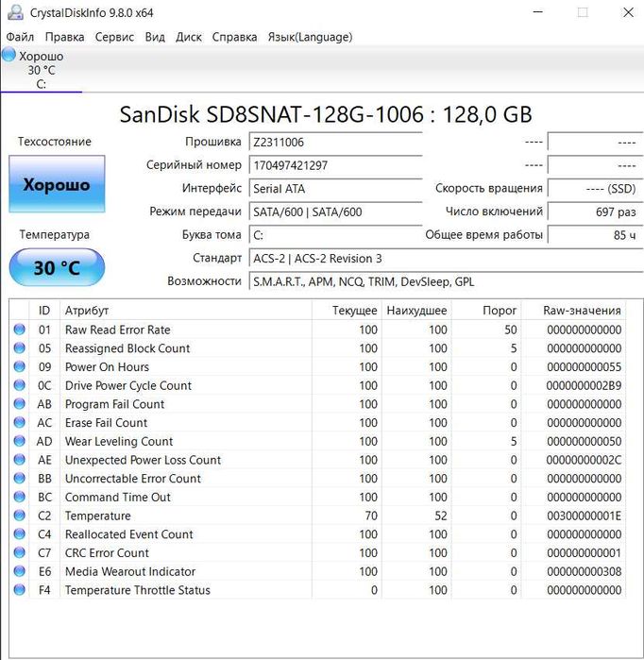644x660 pixels.
Task: Click status orb of Drive Power Cycle Count
Action: (x=20, y=384)
